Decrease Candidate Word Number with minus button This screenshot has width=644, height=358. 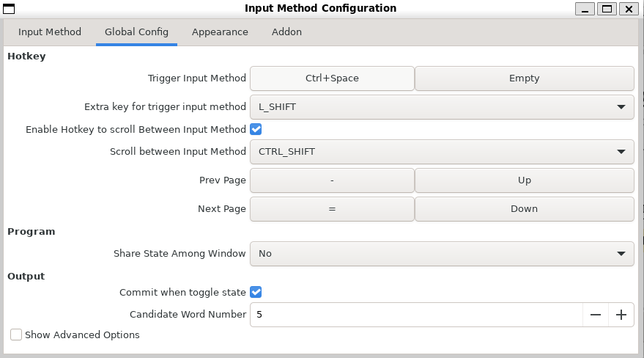pos(595,315)
